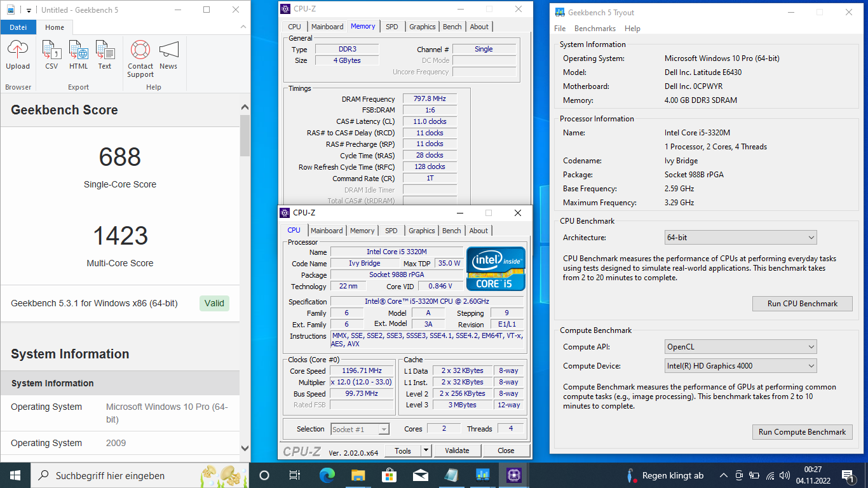Switch to CPU-Z taskbar icon
Viewport: 868px width, 488px height.
pyautogui.click(x=513, y=475)
